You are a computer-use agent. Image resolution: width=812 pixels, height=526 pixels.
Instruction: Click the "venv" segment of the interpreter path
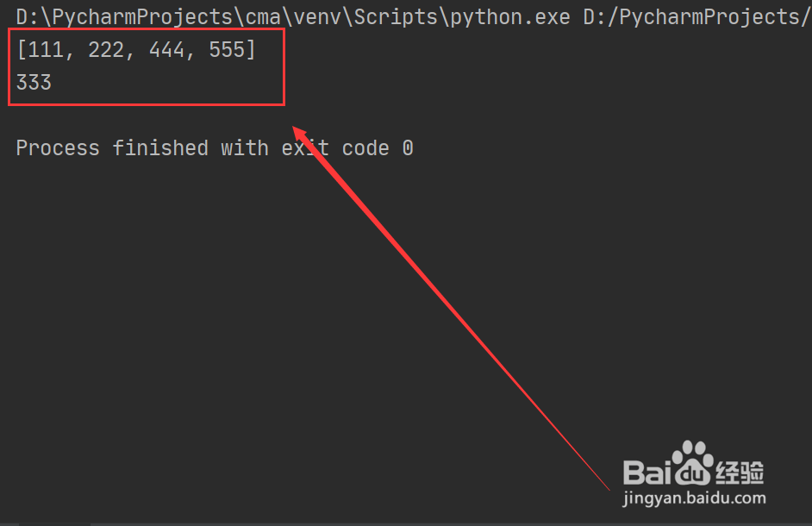pyautogui.click(x=317, y=17)
